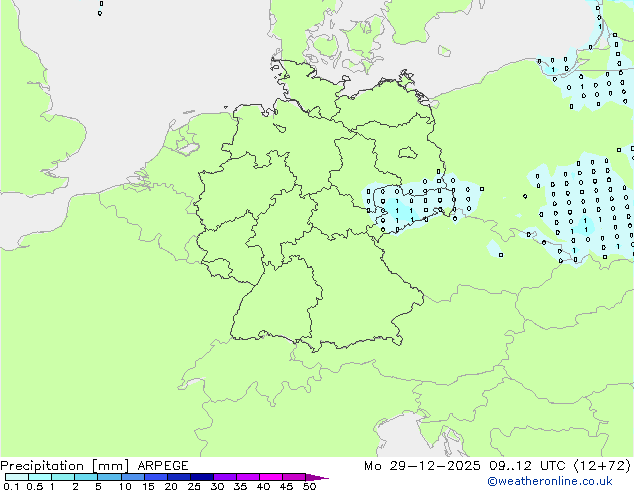
Task: Click the 45–50 mm legend color swatch
Action: click(294, 477)
